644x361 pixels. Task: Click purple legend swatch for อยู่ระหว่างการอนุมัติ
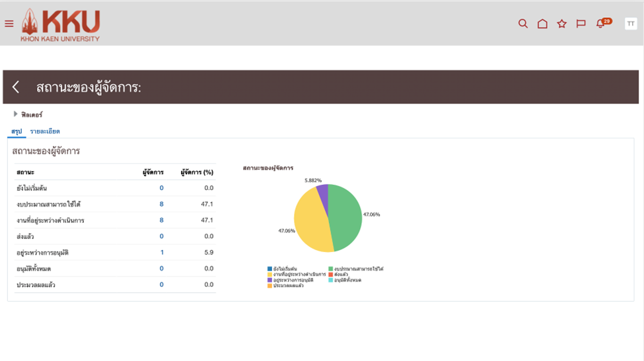tap(270, 280)
